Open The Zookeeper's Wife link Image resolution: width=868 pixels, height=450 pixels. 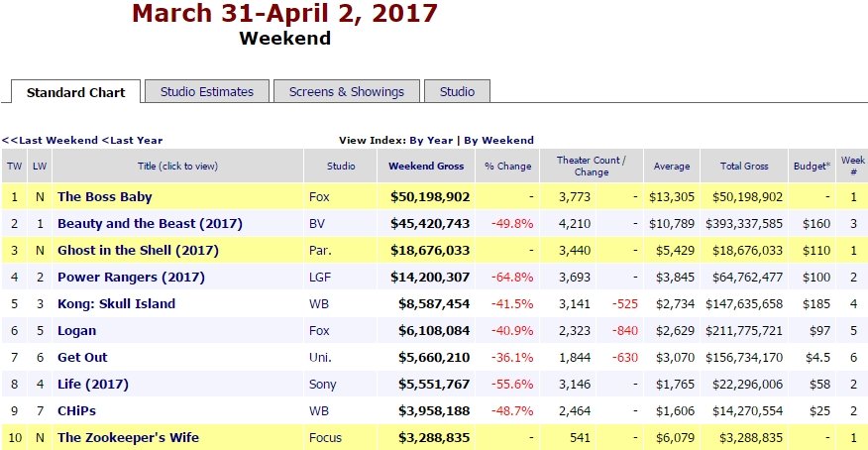(124, 437)
